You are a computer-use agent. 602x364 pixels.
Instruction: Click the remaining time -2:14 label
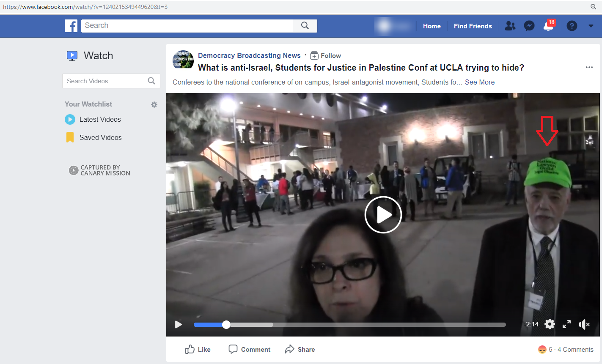[x=531, y=324]
